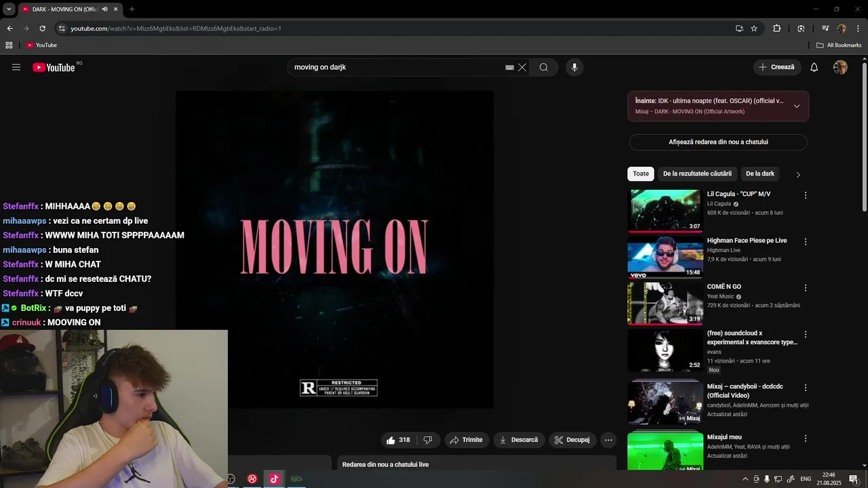Show next filter chips arrow
The width and height of the screenshot is (868, 488).
[798, 175]
